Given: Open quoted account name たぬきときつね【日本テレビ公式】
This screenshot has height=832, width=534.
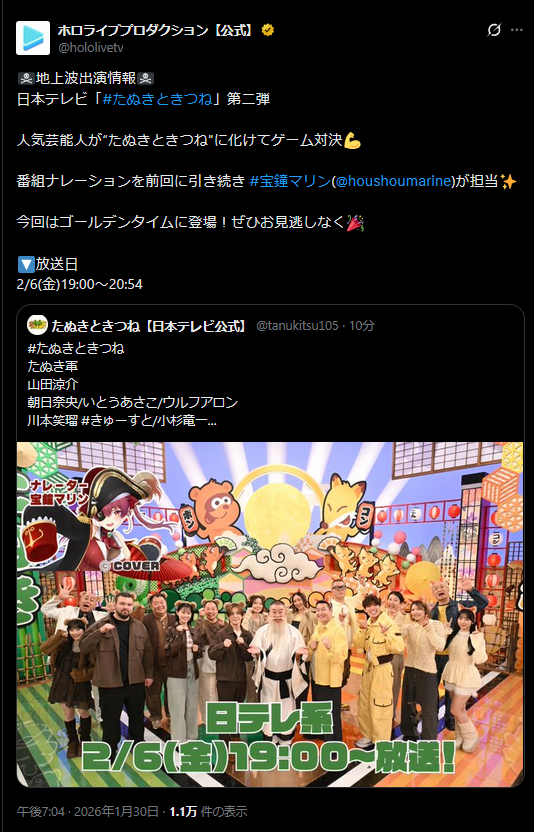Looking at the screenshot, I should (150, 326).
